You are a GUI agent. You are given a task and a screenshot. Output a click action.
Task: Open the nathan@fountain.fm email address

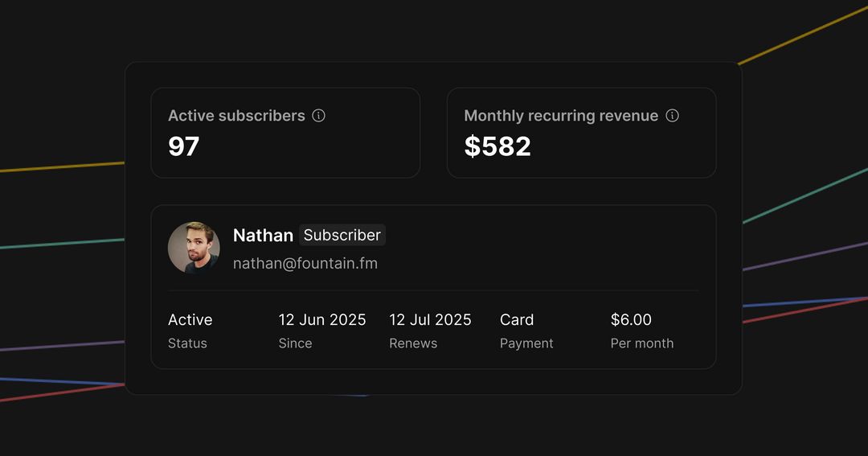pos(305,263)
